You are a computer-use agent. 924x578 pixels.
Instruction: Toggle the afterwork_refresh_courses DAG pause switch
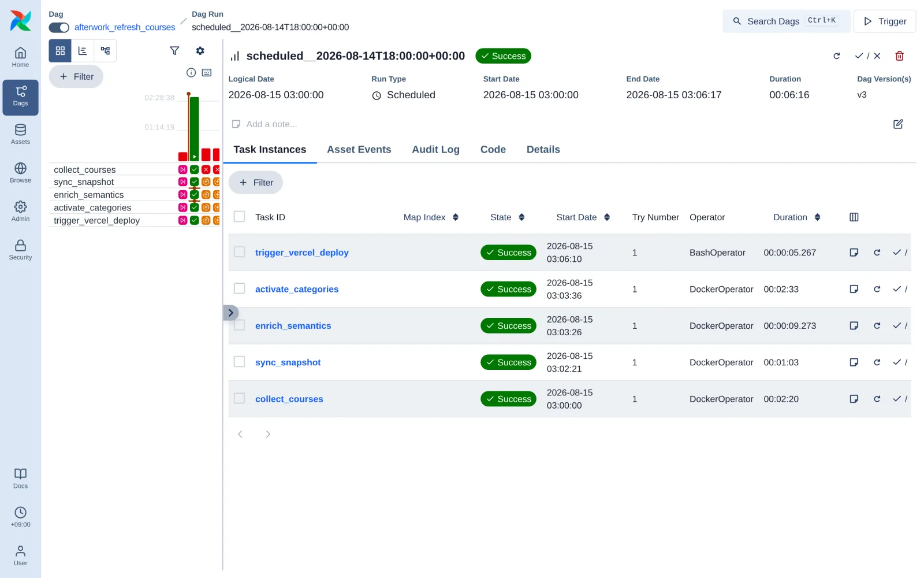coord(59,28)
